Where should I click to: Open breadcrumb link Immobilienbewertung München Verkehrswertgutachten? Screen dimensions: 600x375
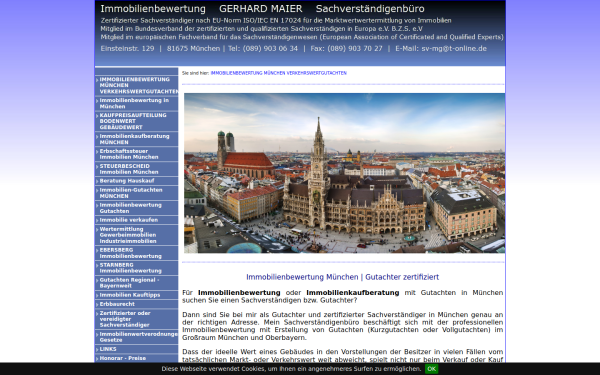click(279, 73)
